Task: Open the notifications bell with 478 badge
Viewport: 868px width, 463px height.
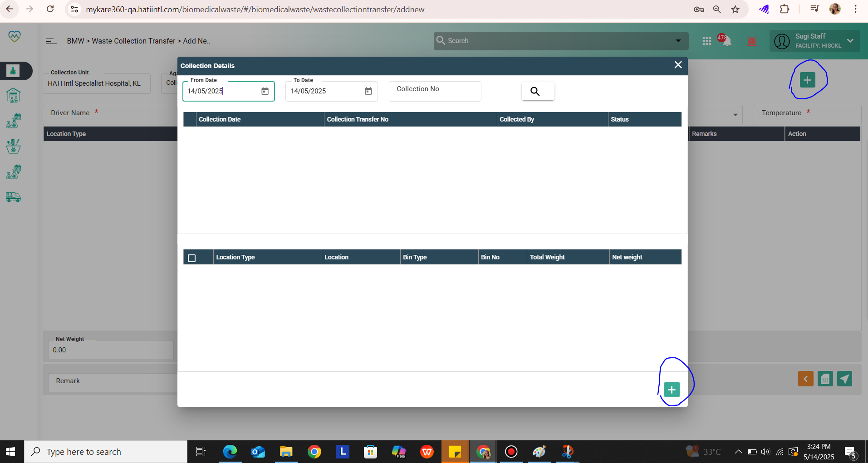Action: pos(726,41)
